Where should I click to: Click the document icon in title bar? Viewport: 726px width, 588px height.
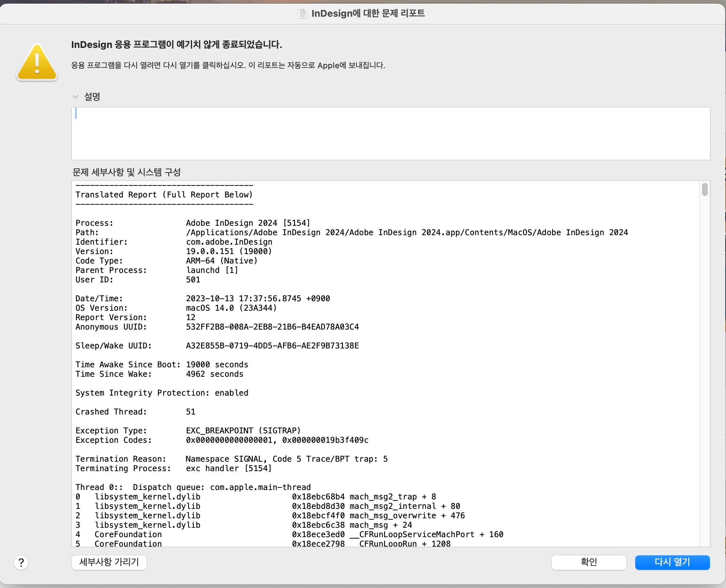[x=302, y=13]
